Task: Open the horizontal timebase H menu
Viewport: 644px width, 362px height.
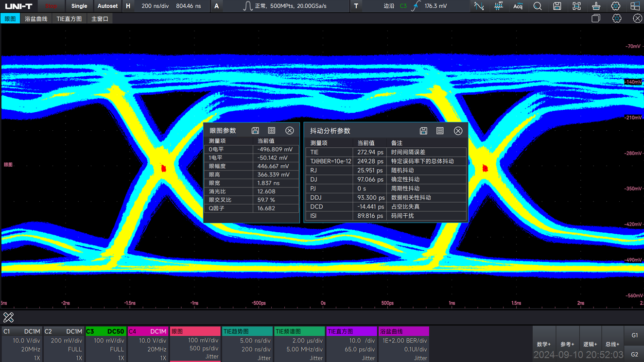Action: (128, 6)
